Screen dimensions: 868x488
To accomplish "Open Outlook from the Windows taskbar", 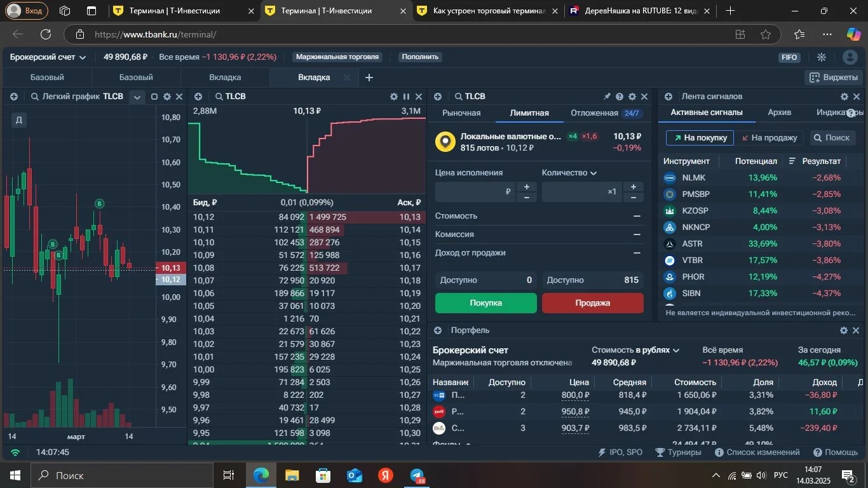I will [355, 475].
